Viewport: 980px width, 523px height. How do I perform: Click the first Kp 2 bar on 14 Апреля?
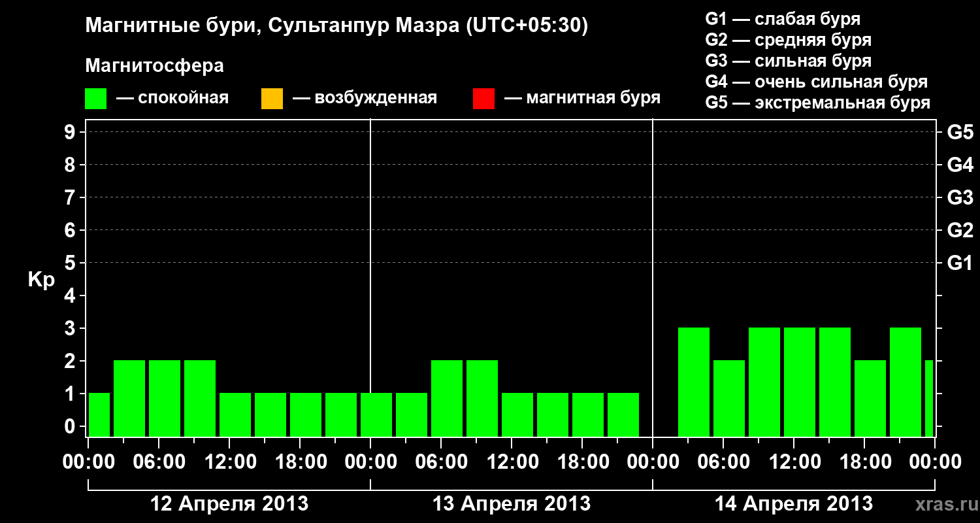(x=729, y=398)
